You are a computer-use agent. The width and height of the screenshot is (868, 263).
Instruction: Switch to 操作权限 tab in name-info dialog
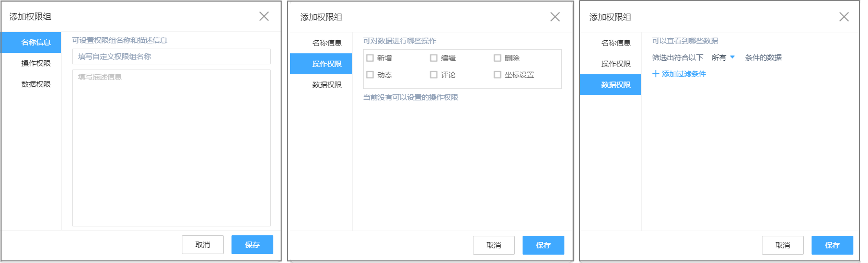pyautogui.click(x=36, y=63)
